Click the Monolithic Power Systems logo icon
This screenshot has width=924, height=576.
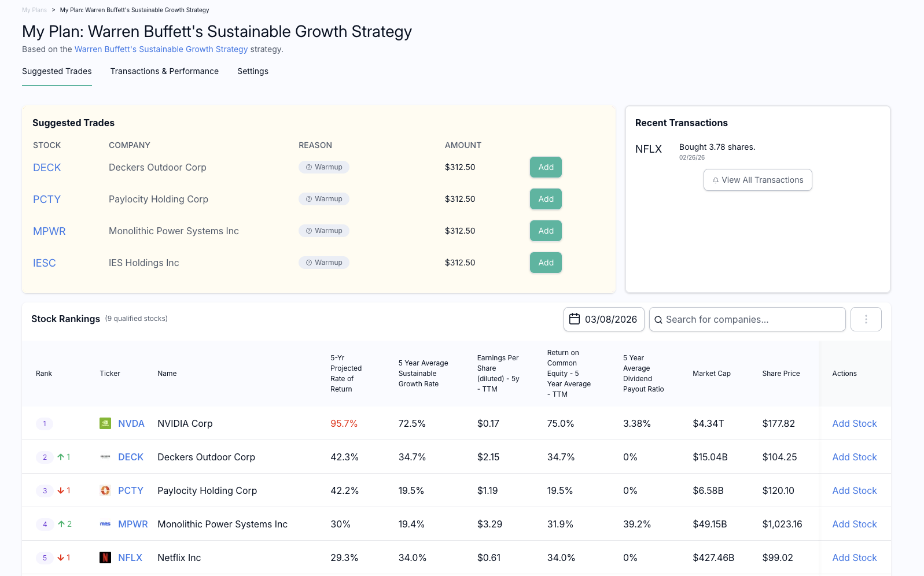pyautogui.click(x=105, y=524)
